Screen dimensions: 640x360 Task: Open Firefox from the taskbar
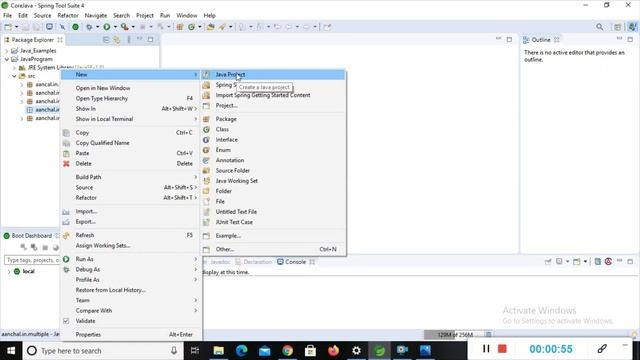[x=333, y=350]
